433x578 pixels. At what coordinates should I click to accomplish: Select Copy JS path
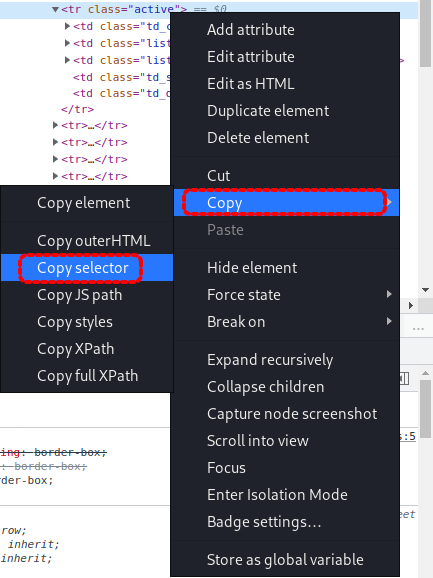pyautogui.click(x=87, y=295)
